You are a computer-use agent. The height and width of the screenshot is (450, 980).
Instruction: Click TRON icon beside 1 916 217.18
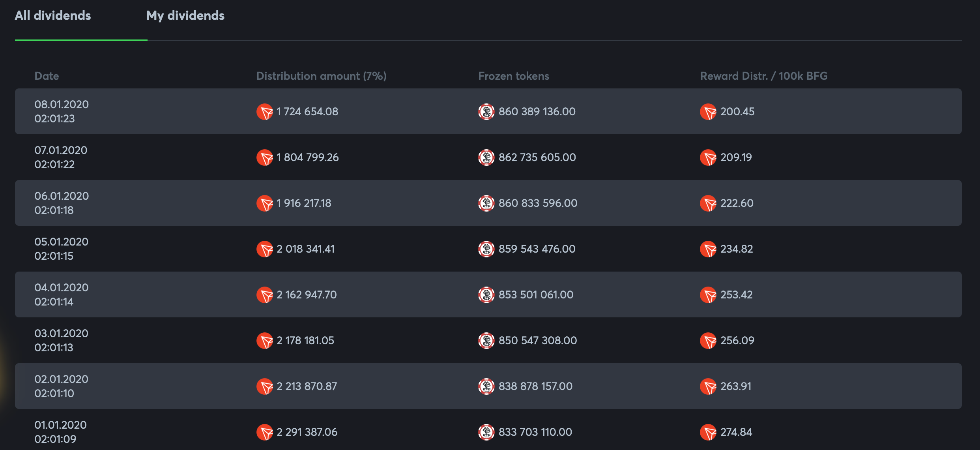(265, 203)
